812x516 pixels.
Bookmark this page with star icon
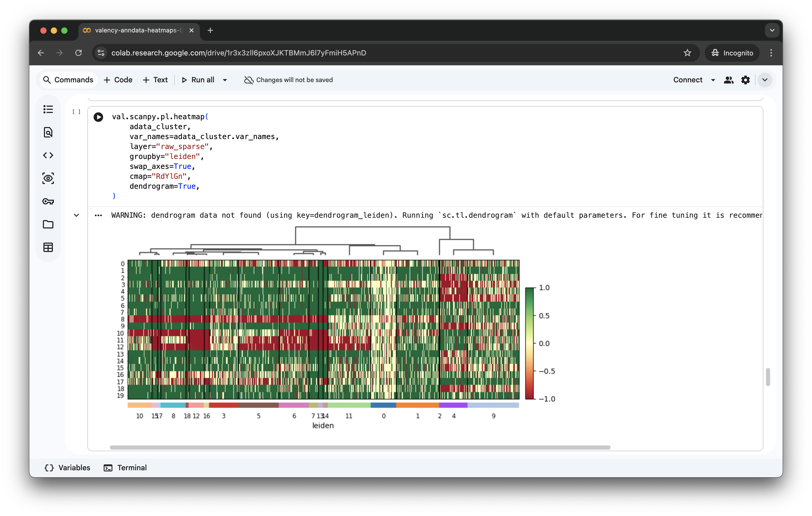[687, 53]
